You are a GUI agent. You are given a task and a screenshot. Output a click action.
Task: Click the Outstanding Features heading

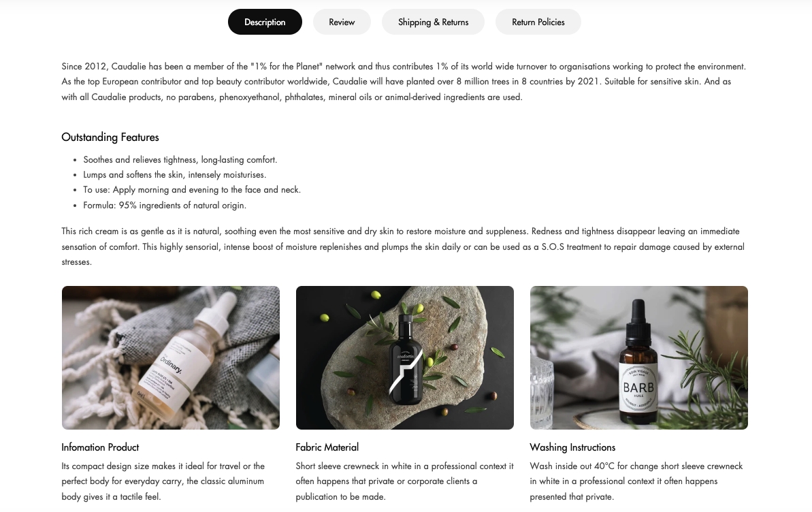[x=110, y=138]
